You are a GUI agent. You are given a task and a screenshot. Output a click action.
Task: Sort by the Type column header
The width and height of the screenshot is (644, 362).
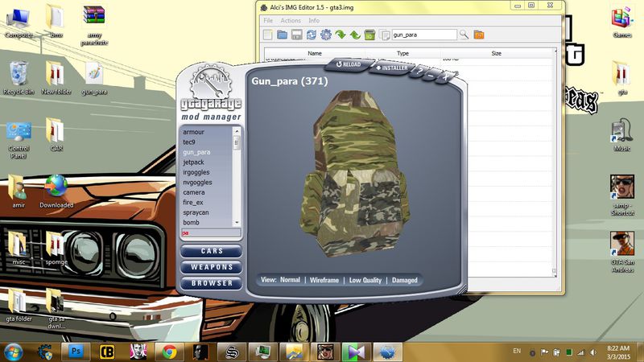pyautogui.click(x=402, y=53)
